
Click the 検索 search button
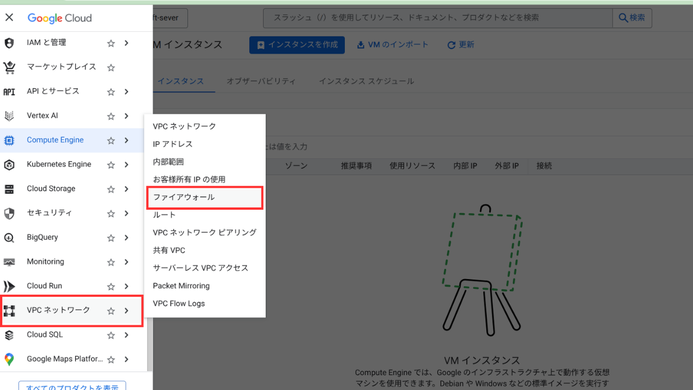coord(632,18)
